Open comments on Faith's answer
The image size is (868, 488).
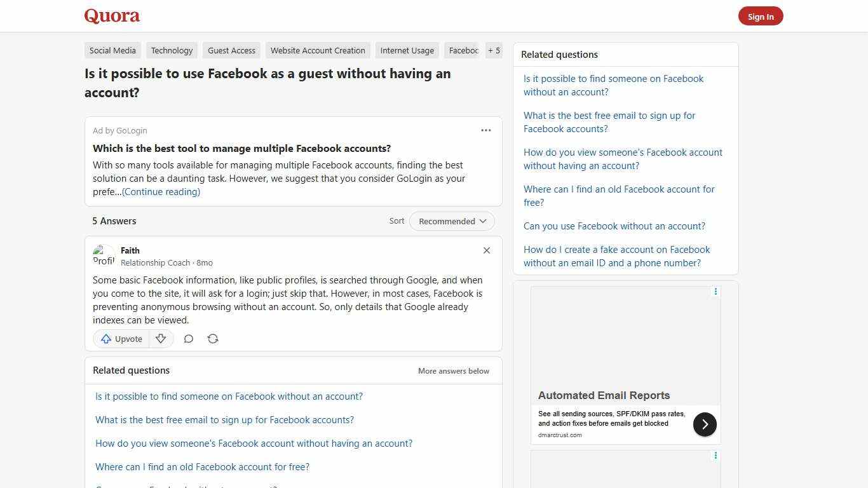click(188, 339)
